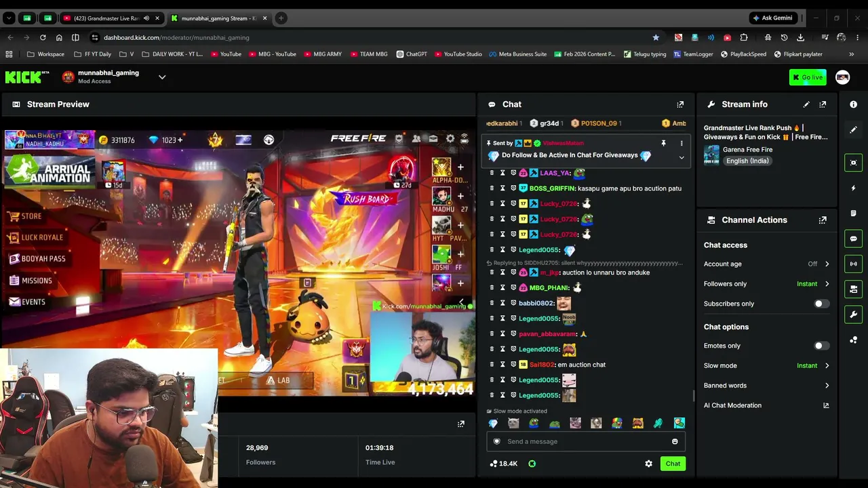Click the pencil icon in right sidebar
Image resolution: width=868 pixels, height=488 pixels.
coord(854,129)
